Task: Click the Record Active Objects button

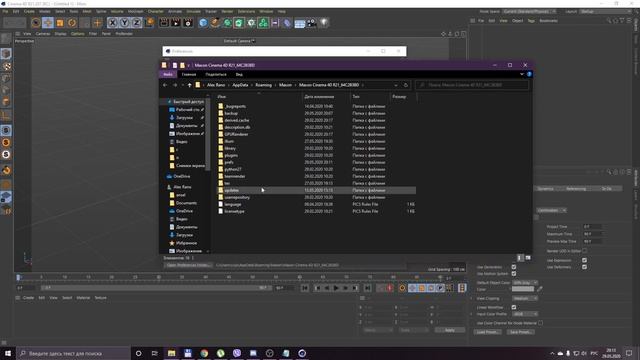Action: click(380, 288)
